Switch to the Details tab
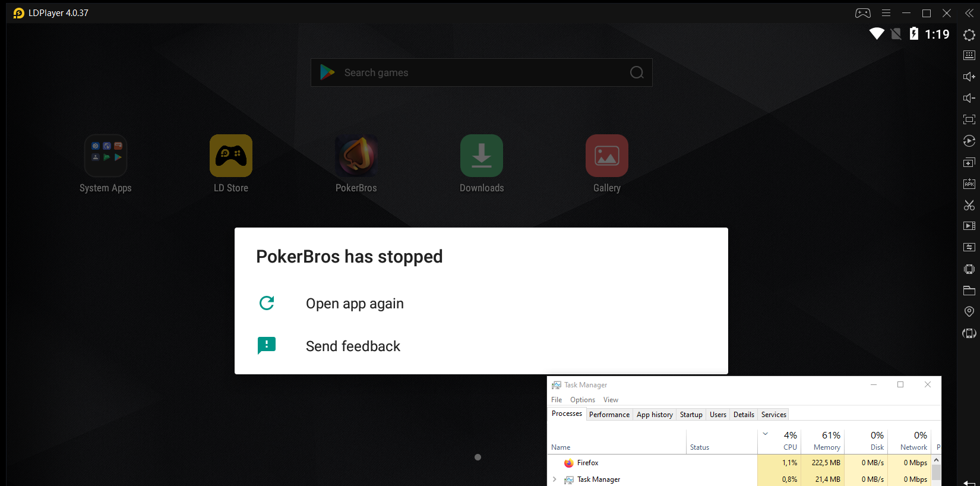This screenshot has width=980, height=486. click(x=744, y=415)
